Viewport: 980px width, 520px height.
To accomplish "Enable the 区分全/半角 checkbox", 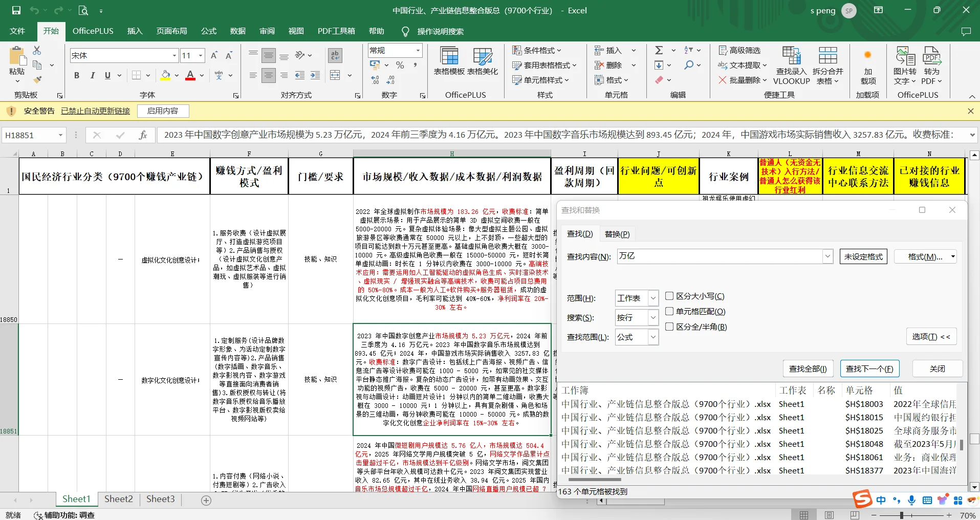I will (x=669, y=327).
